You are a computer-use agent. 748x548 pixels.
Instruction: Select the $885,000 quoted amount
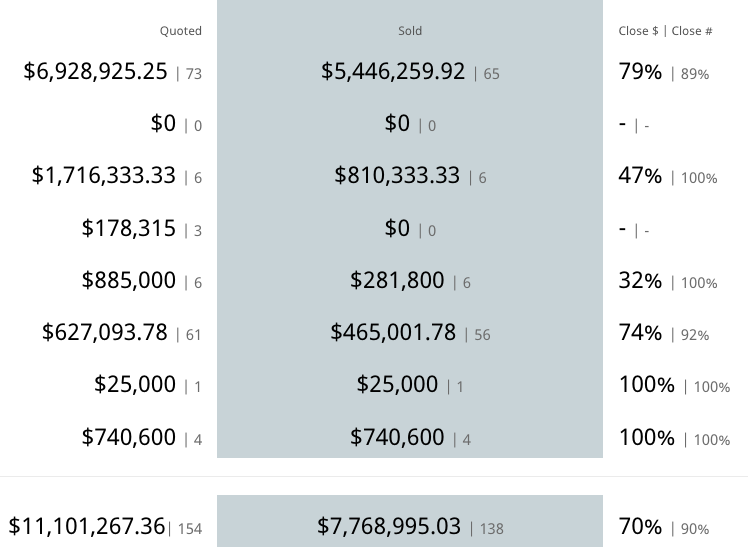point(129,280)
